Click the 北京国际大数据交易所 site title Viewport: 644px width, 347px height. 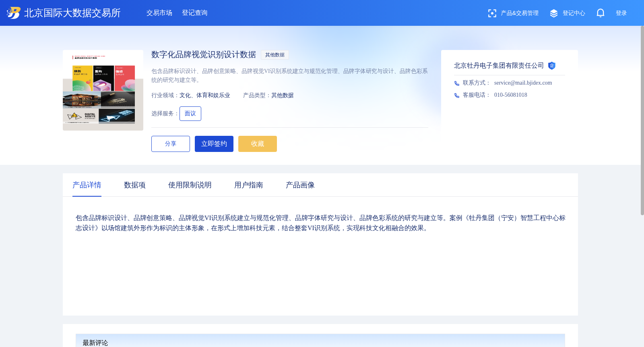72,13
